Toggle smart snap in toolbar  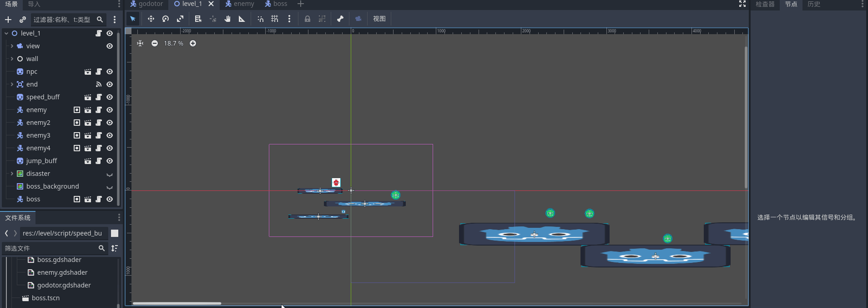(260, 19)
